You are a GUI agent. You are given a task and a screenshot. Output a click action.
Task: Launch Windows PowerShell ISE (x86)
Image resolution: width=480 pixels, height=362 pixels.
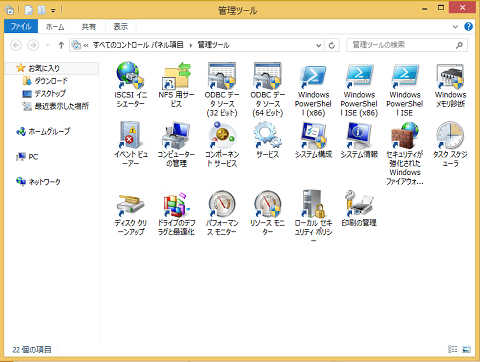point(359,89)
